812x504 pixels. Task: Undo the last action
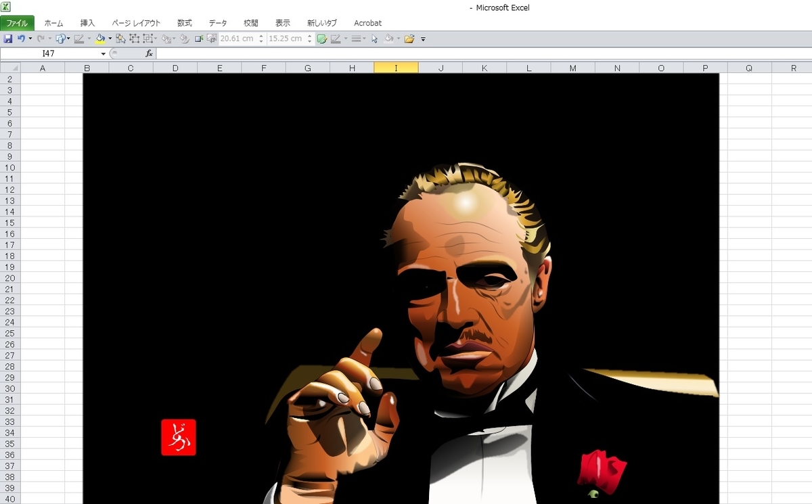tap(22, 39)
